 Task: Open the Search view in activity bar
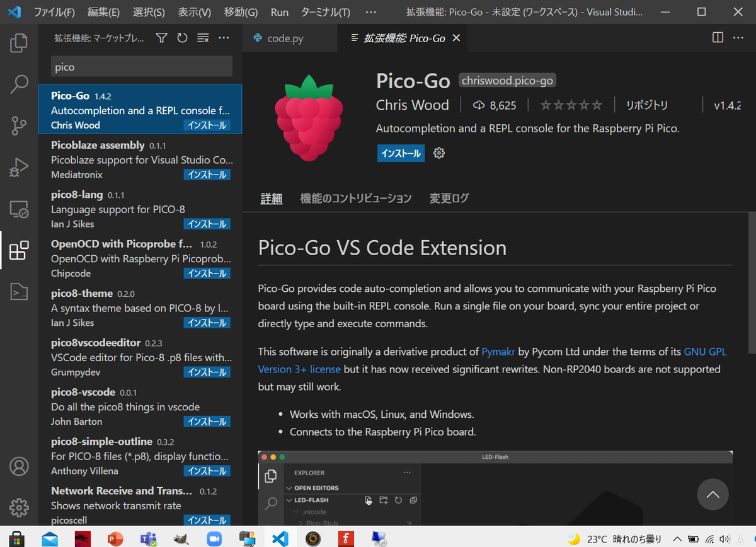(x=19, y=84)
